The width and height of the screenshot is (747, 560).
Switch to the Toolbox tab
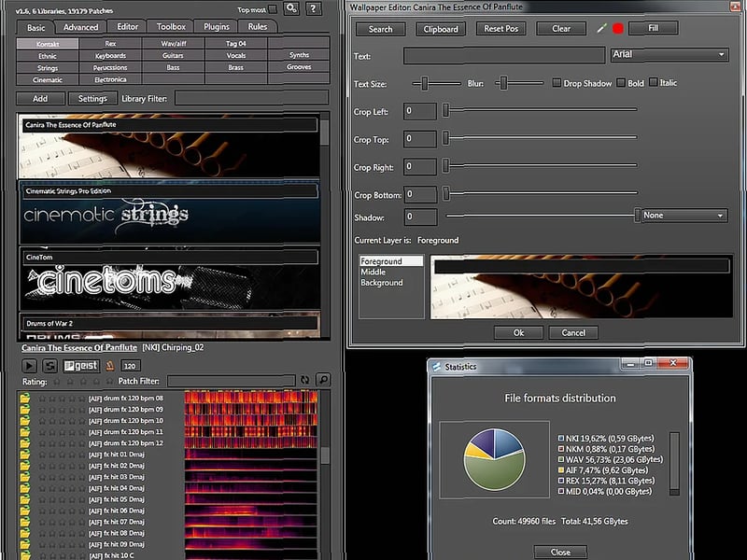[x=169, y=26]
